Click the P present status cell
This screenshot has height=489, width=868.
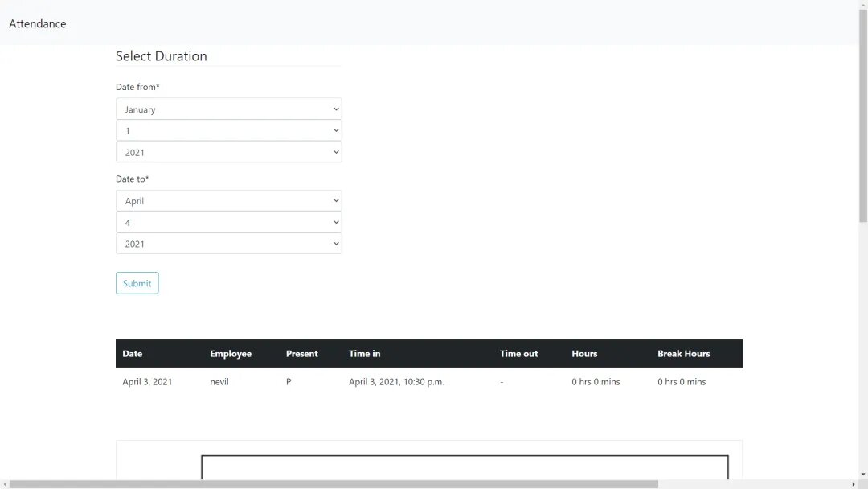point(289,381)
